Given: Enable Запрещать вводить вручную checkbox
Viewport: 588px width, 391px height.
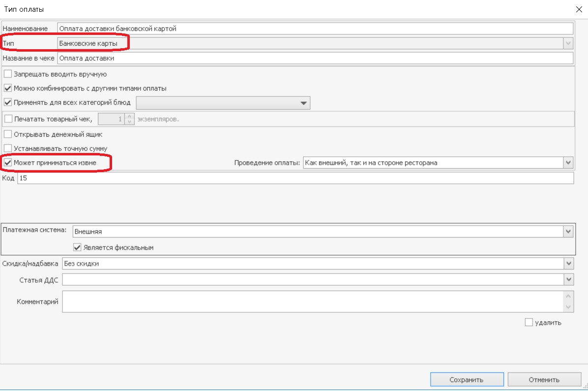Looking at the screenshot, I should (x=8, y=74).
